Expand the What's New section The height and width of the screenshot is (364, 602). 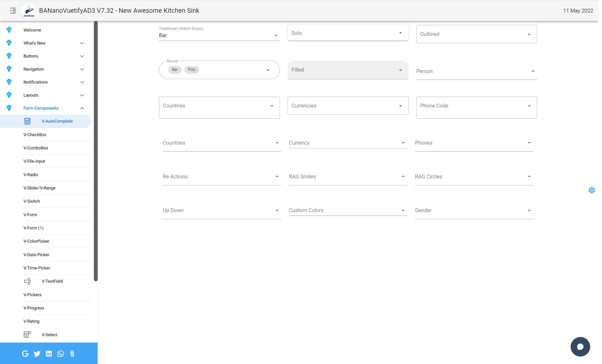coord(82,43)
